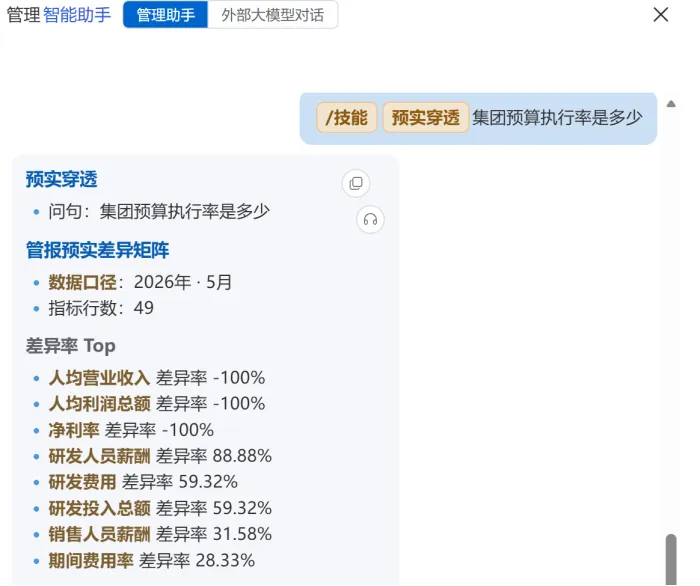Open the 销售人员薪酬 indicator
Screen dimensions: 700x586
(99, 534)
